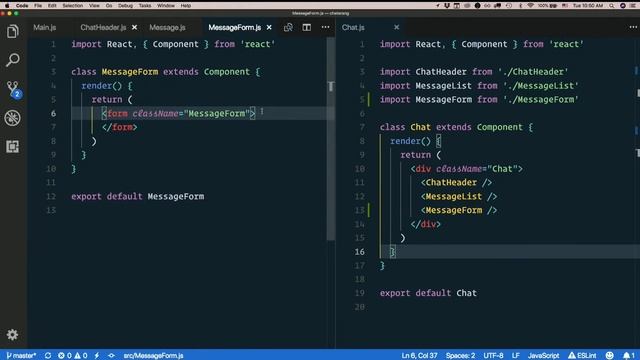The width and height of the screenshot is (640, 360).
Task: Click the open changes icon in editor toolbar
Action: (x=288, y=27)
